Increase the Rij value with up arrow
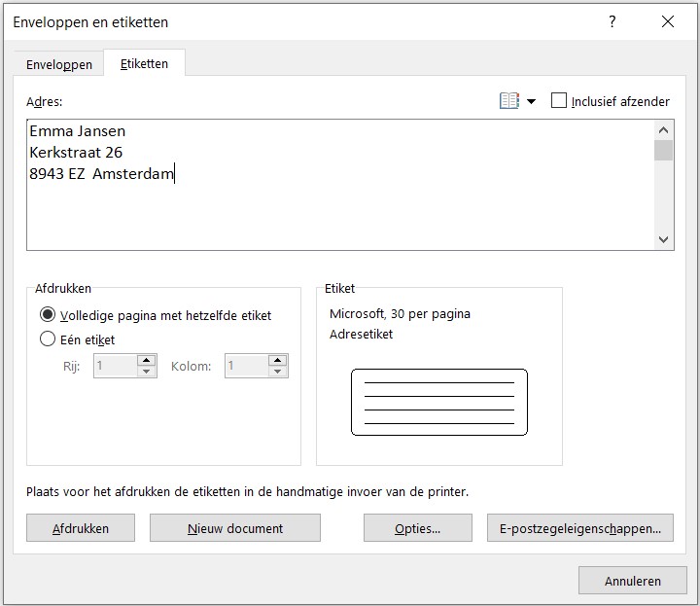 [x=147, y=360]
